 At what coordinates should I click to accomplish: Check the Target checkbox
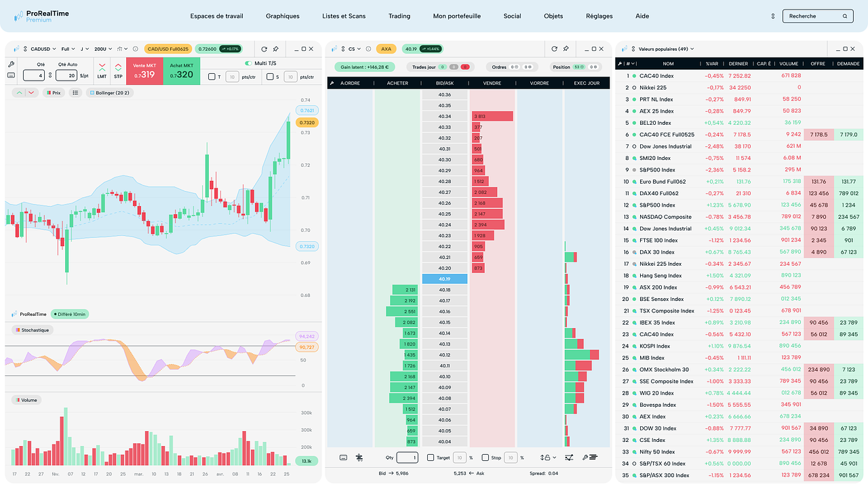click(x=430, y=457)
